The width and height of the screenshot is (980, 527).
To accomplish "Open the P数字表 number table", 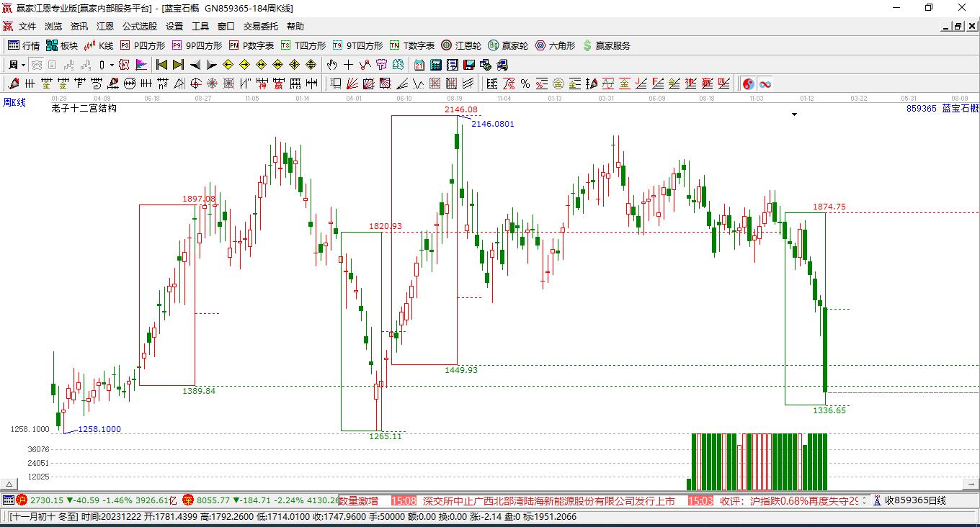I will (x=251, y=45).
